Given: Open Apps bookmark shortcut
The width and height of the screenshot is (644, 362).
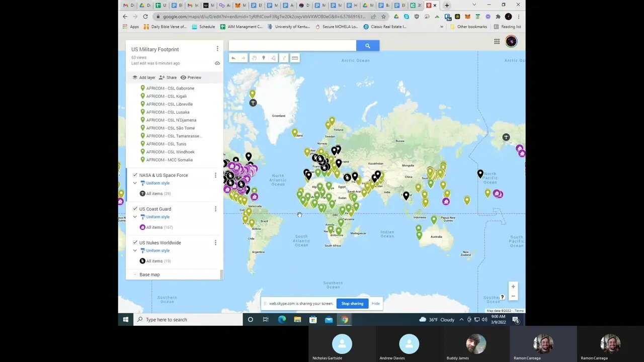Looking at the screenshot, I should pyautogui.click(x=131, y=27).
